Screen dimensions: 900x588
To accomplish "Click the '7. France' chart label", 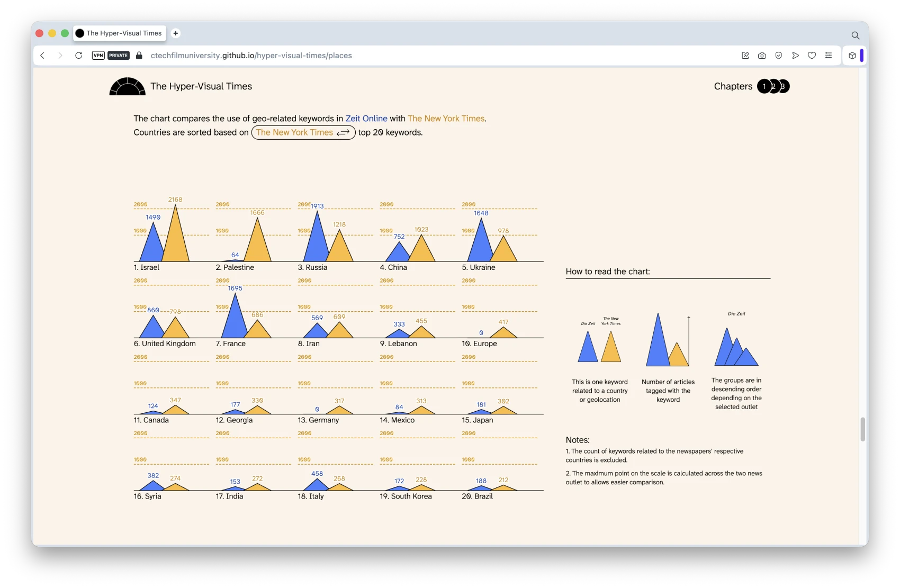I will click(x=231, y=343).
